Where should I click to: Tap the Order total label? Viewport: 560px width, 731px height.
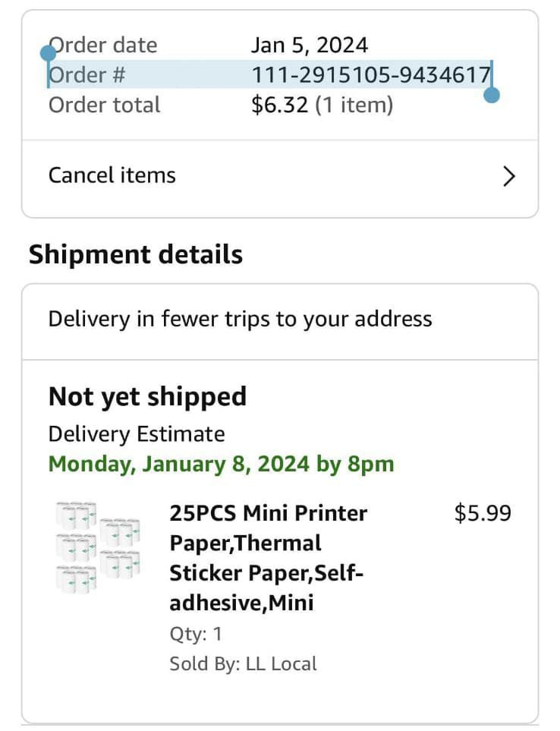click(x=105, y=105)
